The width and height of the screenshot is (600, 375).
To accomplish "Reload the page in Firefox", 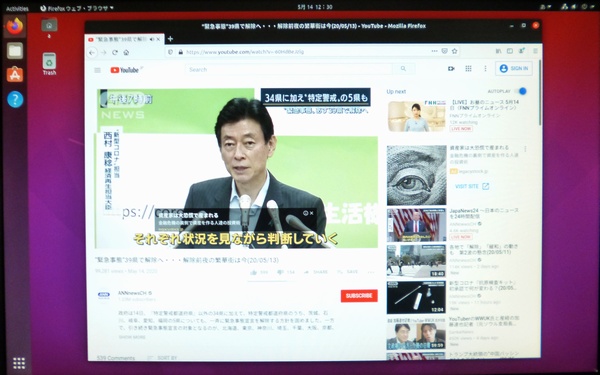I will [x=115, y=52].
